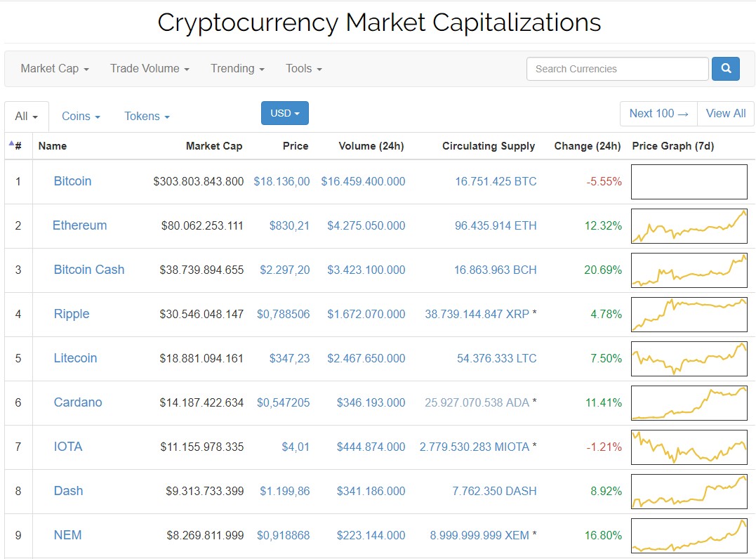The height and width of the screenshot is (559, 756).
Task: Open the Bitcoin currency link
Action: 72,181
